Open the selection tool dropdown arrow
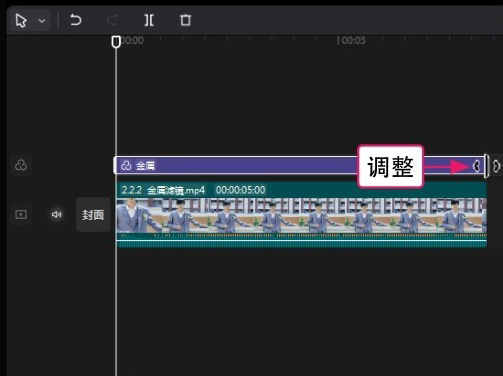Image resolution: width=503 pixels, height=376 pixels. [42, 21]
